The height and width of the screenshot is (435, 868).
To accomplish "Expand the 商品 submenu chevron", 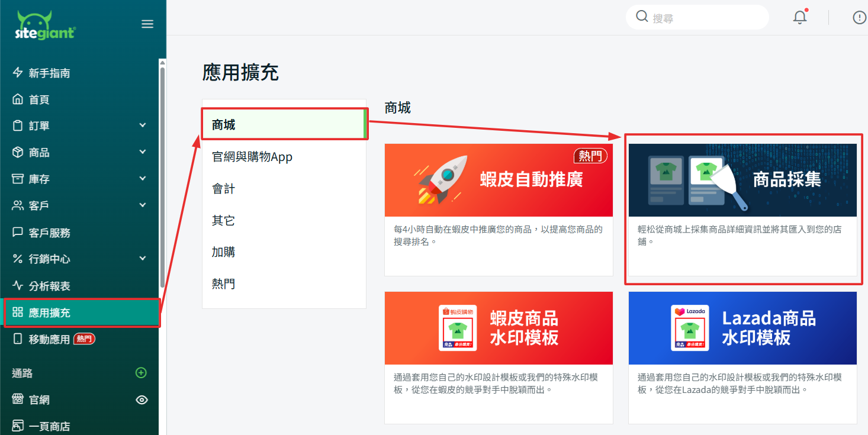I will tap(142, 152).
